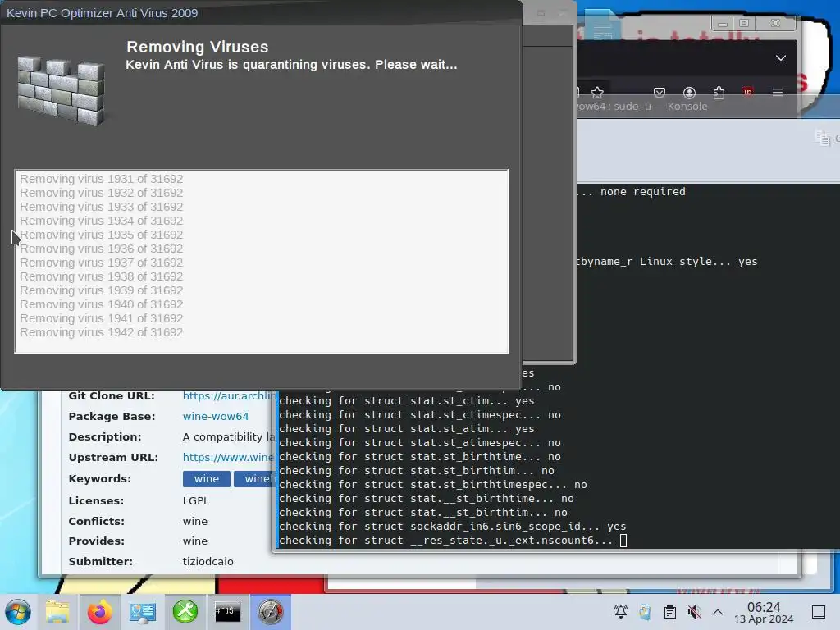This screenshot has width=840, height=630.
Task: Click the LGPL license text
Action: coord(196,501)
